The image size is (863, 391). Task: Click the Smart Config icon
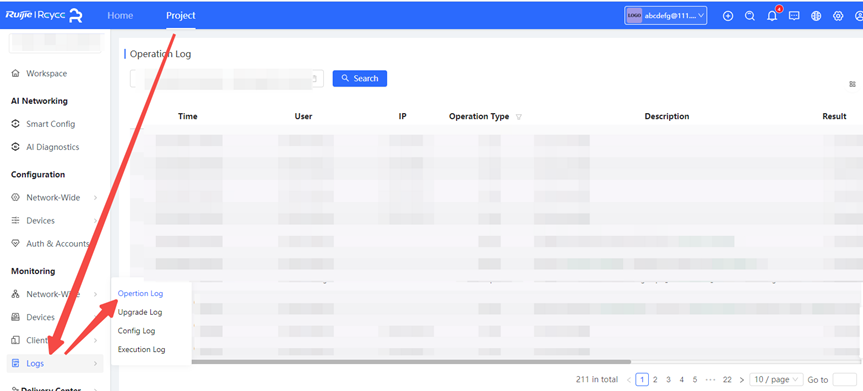15,124
